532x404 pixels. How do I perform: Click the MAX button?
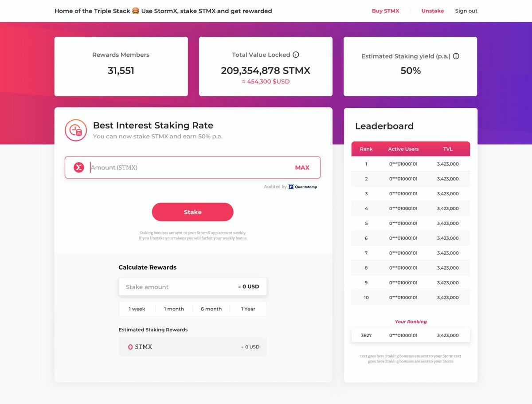click(x=302, y=168)
